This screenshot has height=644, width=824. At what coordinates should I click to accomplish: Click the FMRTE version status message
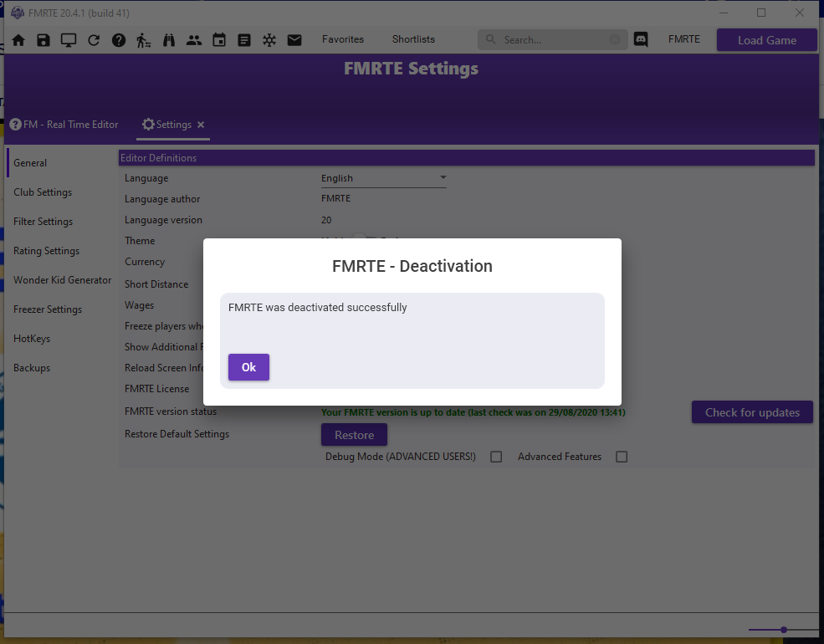tap(473, 412)
